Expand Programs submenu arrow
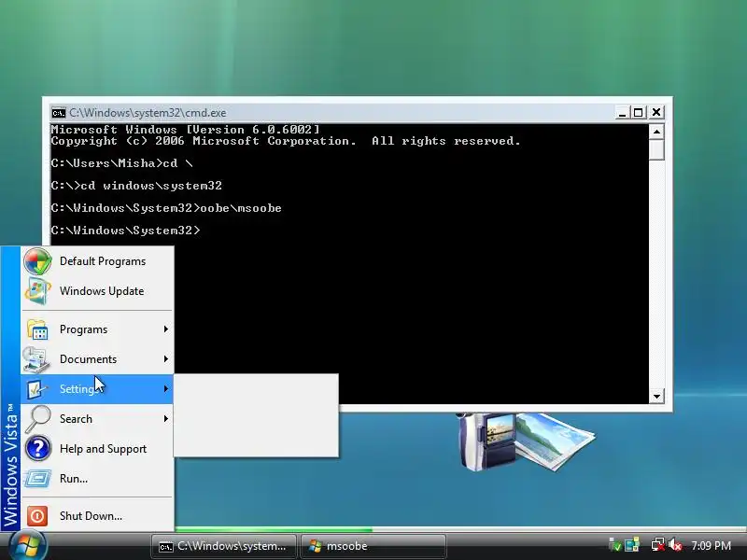Viewport: 747px width, 560px height. [x=166, y=329]
